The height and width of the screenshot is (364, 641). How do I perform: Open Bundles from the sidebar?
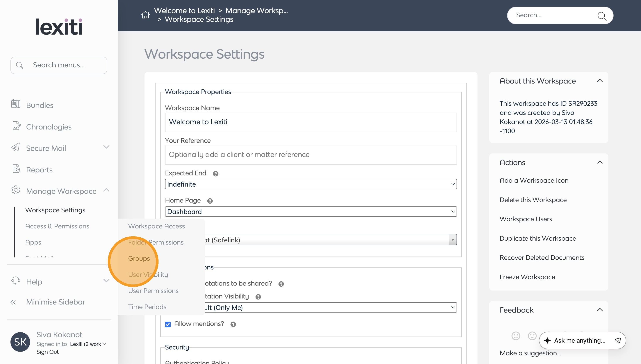[x=40, y=105]
